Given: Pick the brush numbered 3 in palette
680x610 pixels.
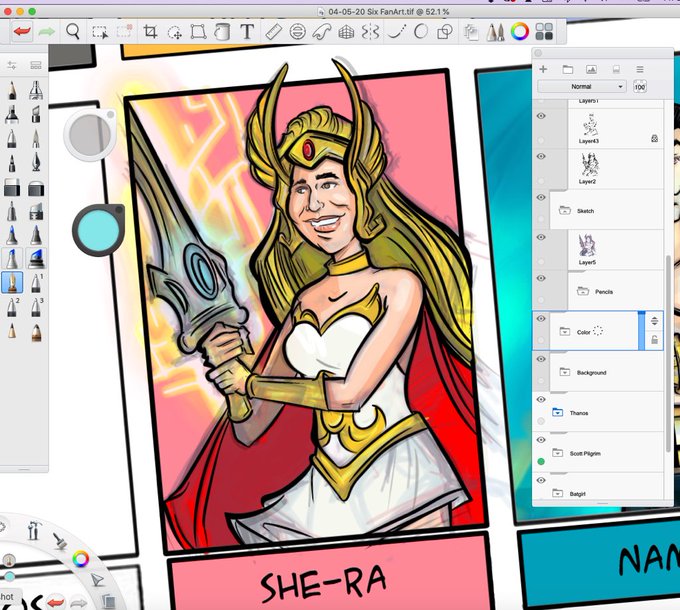Looking at the screenshot, I should click(36, 307).
